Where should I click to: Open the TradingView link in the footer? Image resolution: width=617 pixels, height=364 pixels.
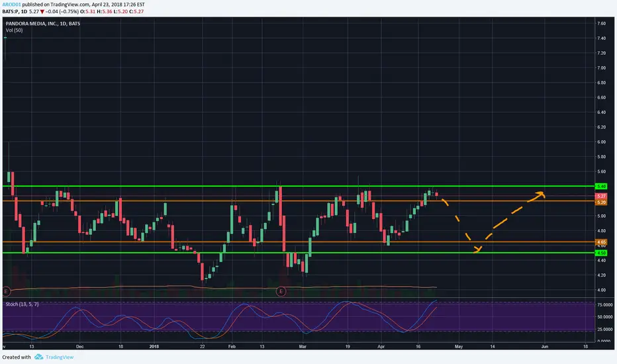click(x=60, y=357)
